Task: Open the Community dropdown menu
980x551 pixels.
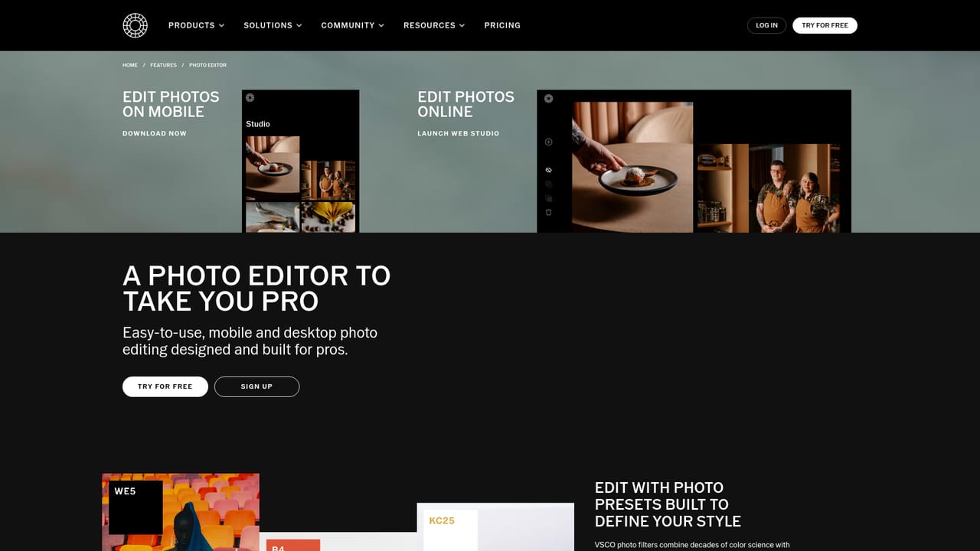Action: (352, 25)
